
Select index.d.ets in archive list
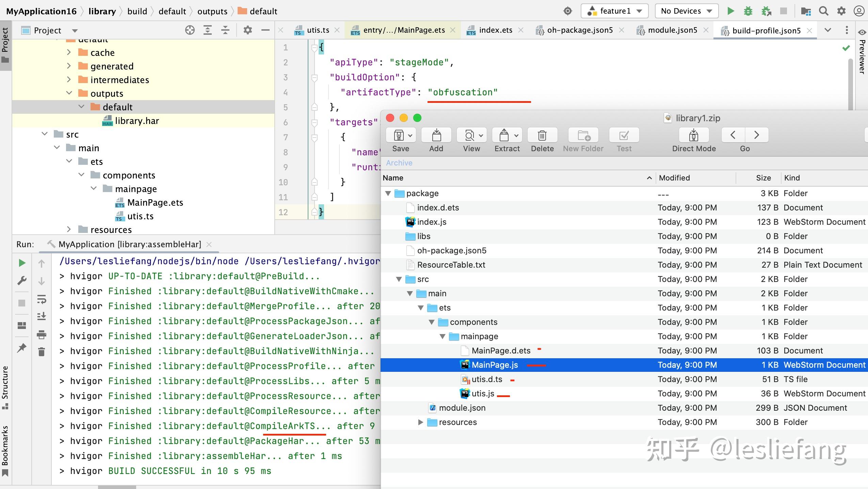coord(624,208)
